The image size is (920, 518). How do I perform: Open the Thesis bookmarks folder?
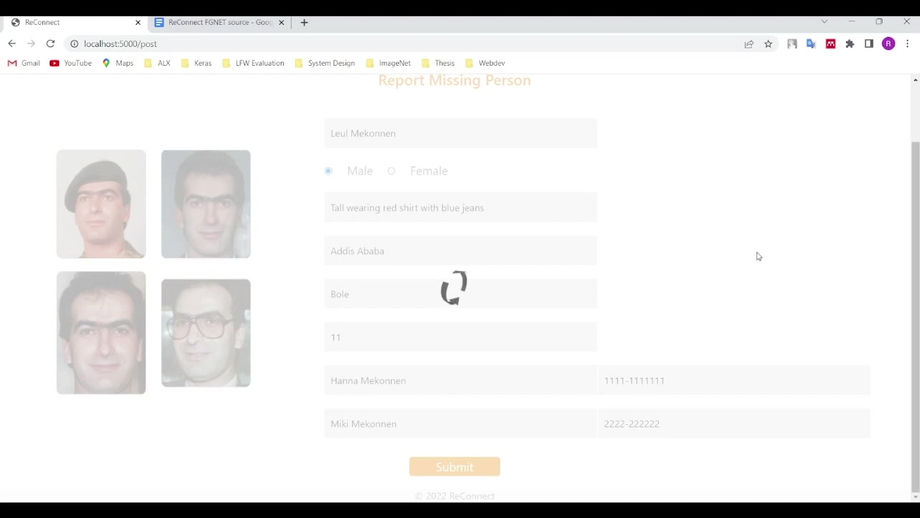pos(438,63)
